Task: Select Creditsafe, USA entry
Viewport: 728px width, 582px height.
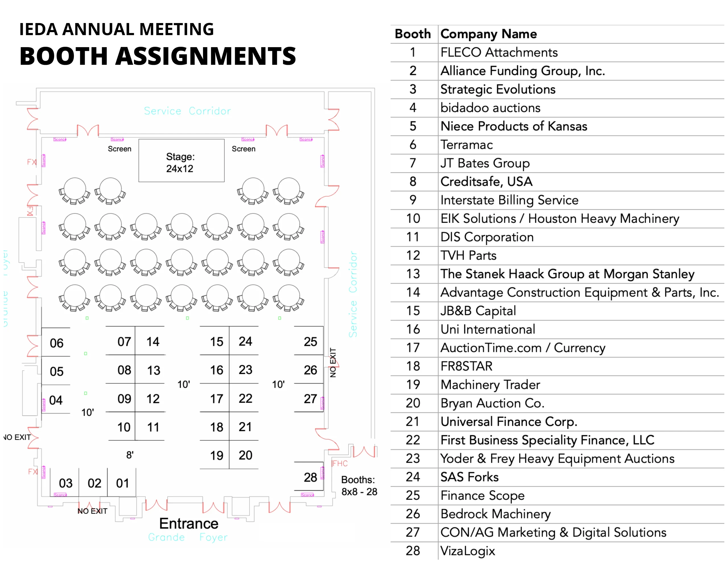Action: coord(486,182)
